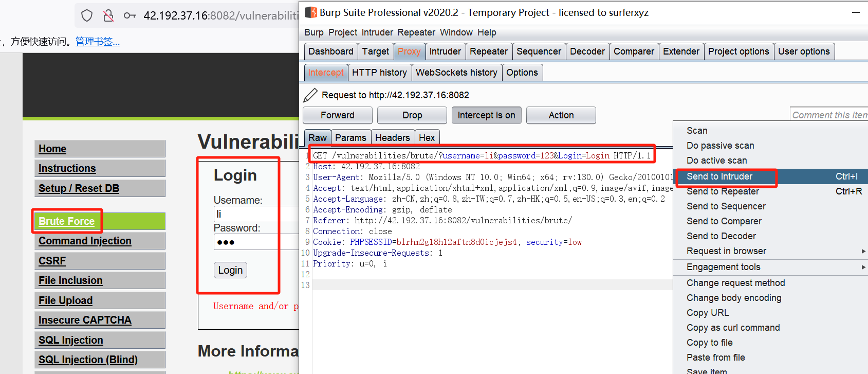The height and width of the screenshot is (374, 868).
Task: Open the HTTP history sub-tab
Action: [x=379, y=73]
